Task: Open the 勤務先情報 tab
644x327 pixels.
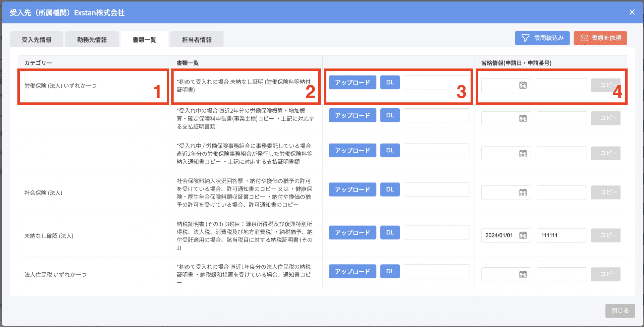Action: coord(92,40)
